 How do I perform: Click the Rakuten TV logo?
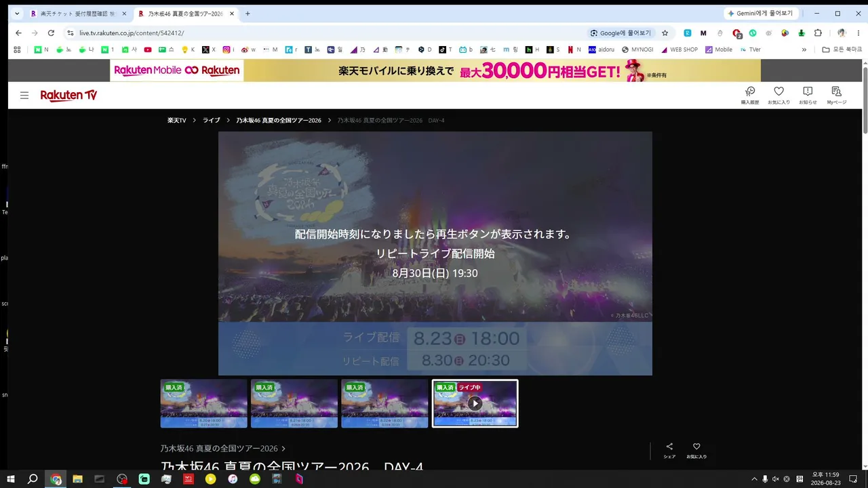tap(68, 96)
